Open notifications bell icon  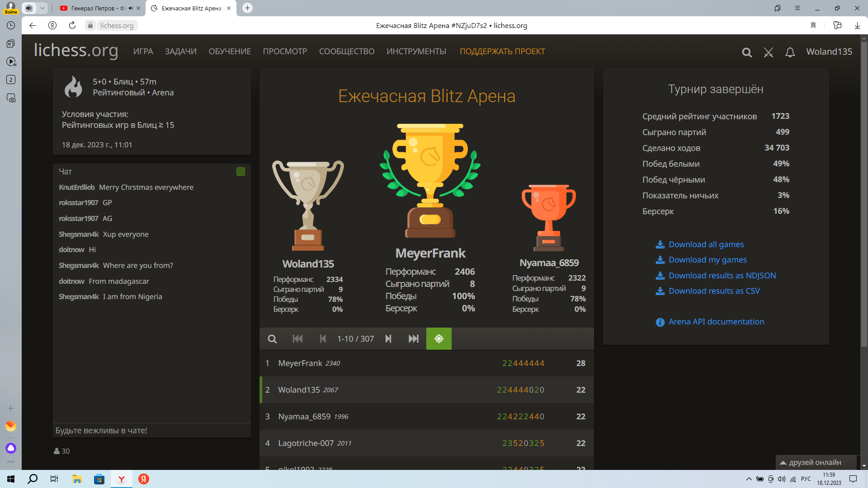(790, 52)
